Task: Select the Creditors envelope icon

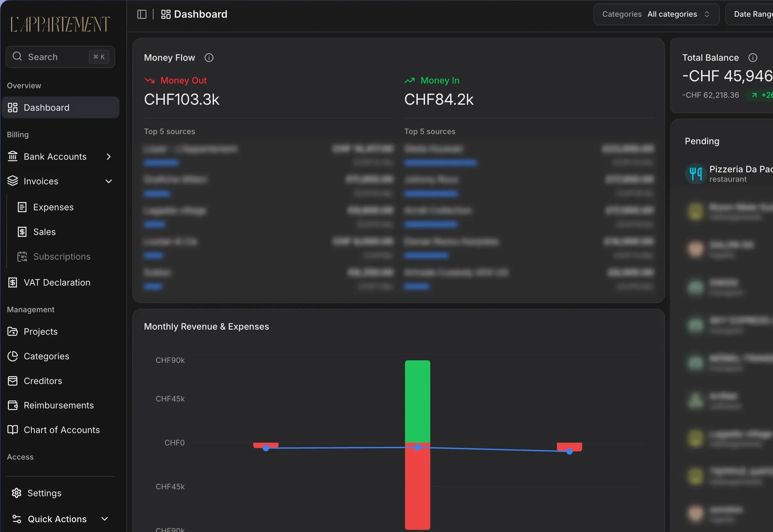Action: 13,381
